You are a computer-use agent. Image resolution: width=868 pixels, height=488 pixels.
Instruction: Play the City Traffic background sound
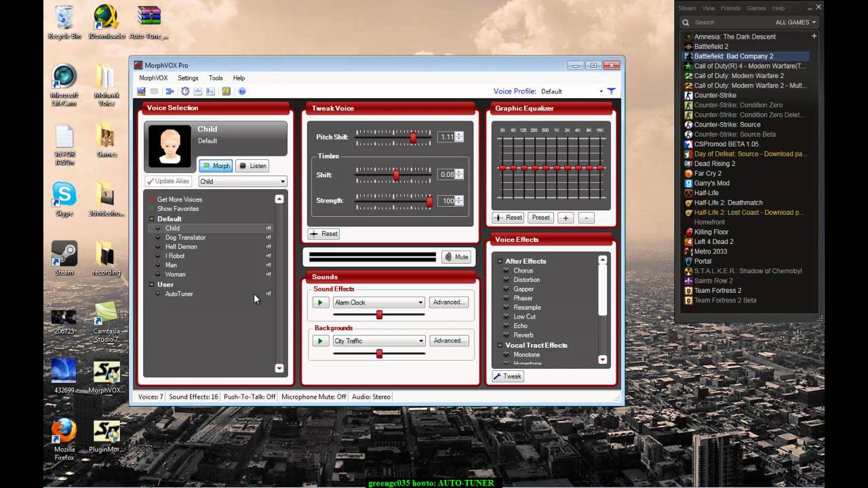pos(321,341)
